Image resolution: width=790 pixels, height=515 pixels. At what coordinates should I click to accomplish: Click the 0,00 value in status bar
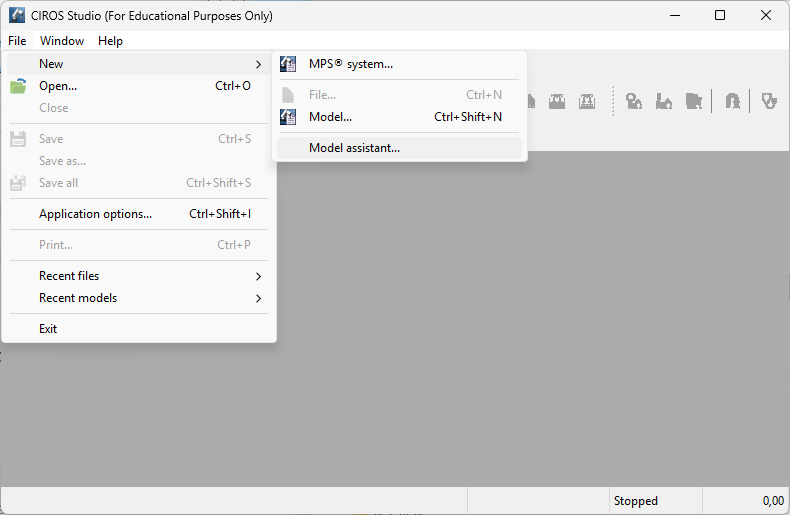[773, 501]
